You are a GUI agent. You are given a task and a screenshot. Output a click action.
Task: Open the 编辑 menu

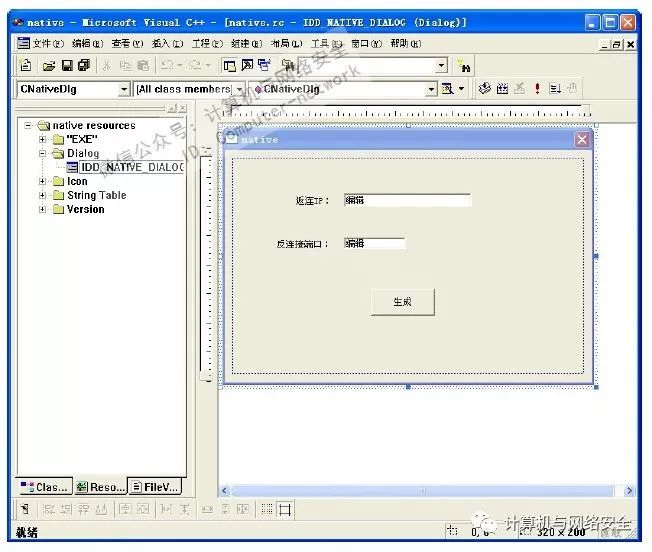coord(87,43)
